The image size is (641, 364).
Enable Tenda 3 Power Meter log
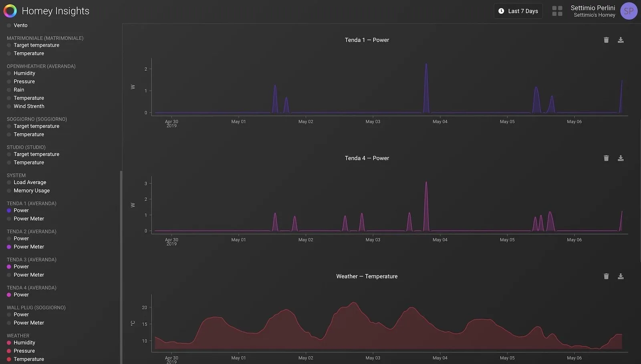pyautogui.click(x=25, y=275)
